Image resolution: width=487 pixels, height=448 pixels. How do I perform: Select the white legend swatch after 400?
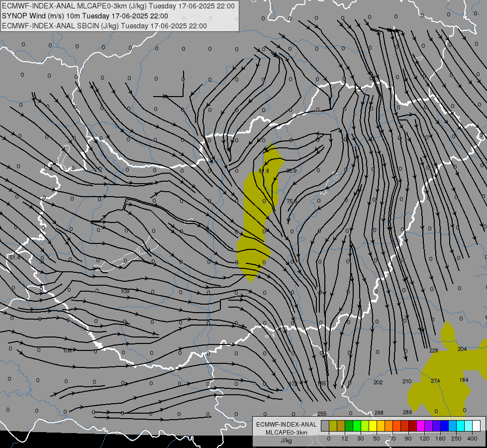477,426
